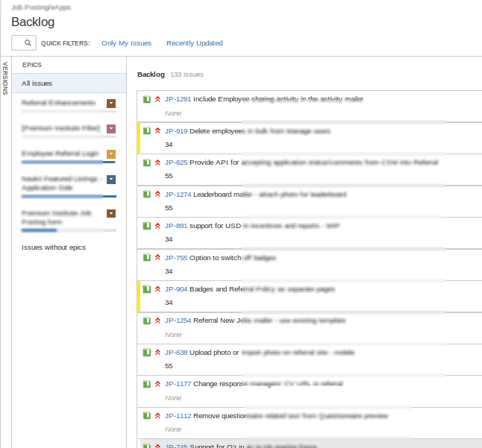Click the estimate 34 under JP-904
Viewport: 482px width, 448px height.
click(169, 303)
